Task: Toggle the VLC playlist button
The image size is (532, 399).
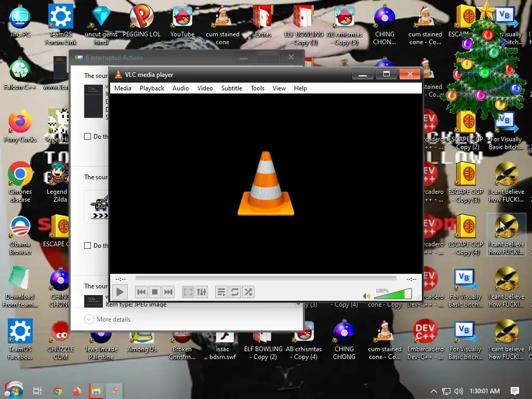Action: [221, 292]
